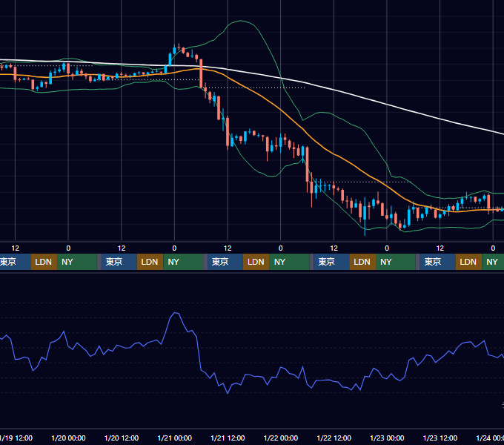
Task: Select the 1/21 12:00 date label
Action: tap(228, 438)
